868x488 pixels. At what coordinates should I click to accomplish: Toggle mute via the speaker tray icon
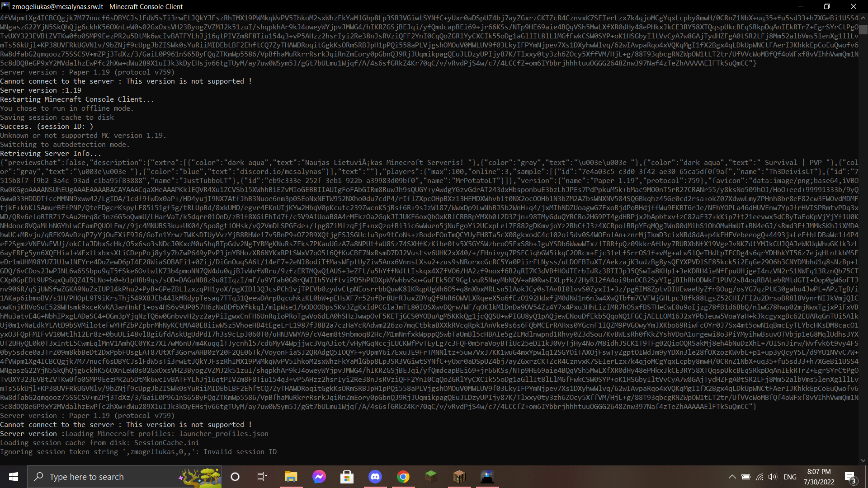point(774,477)
